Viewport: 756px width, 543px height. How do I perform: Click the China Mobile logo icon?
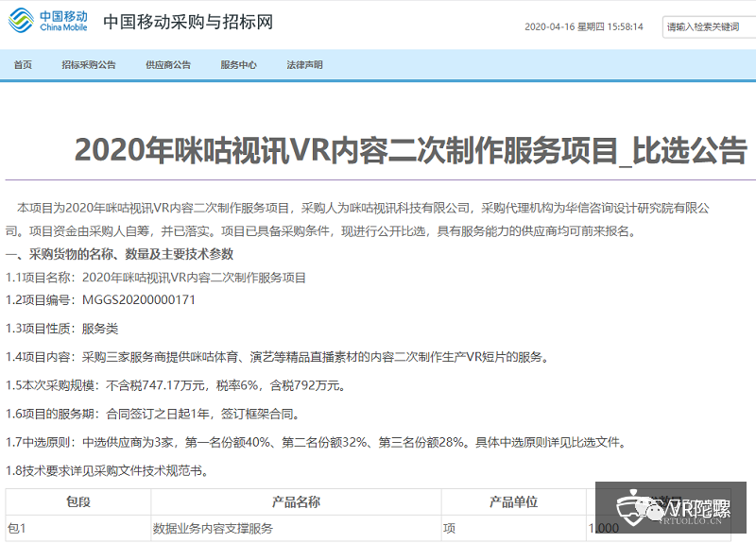point(21,20)
